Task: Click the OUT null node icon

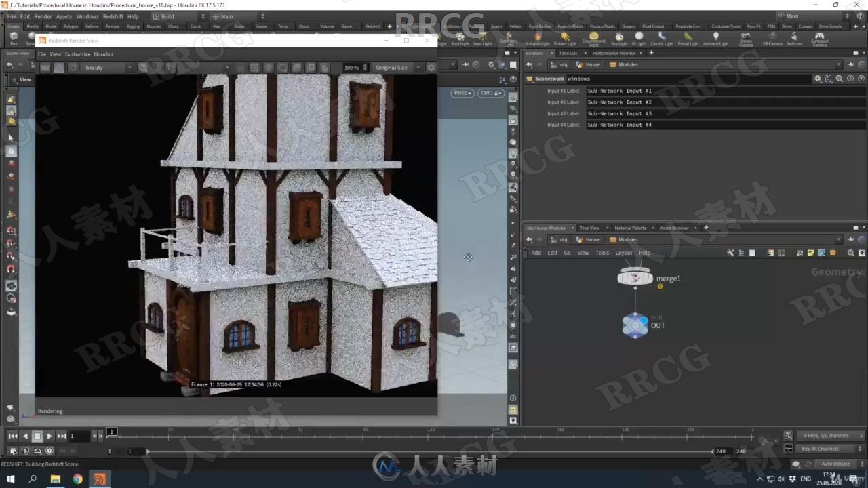Action: [635, 325]
